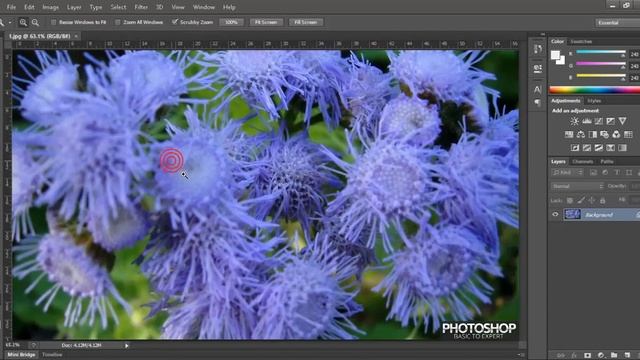Image resolution: width=640 pixels, height=360 pixels.
Task: Open the File menu
Action: [11, 7]
